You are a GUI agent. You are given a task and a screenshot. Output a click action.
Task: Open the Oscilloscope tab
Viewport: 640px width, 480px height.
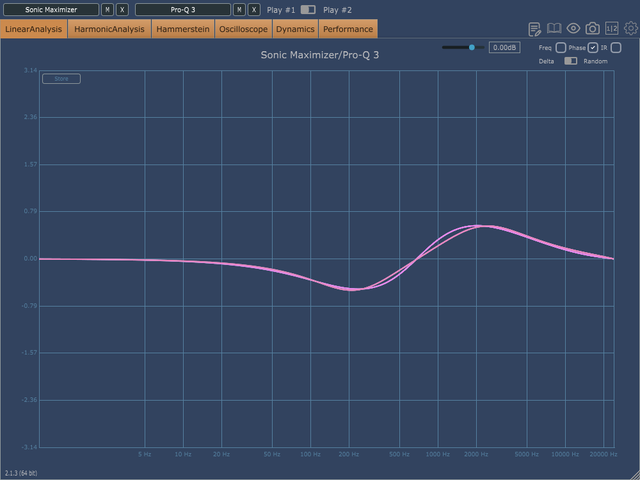243,29
